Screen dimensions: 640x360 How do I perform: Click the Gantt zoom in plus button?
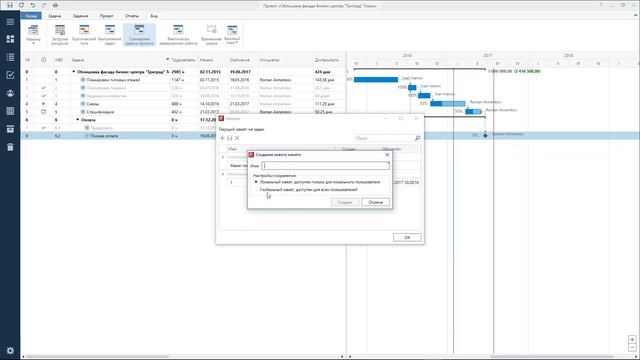click(x=632, y=340)
